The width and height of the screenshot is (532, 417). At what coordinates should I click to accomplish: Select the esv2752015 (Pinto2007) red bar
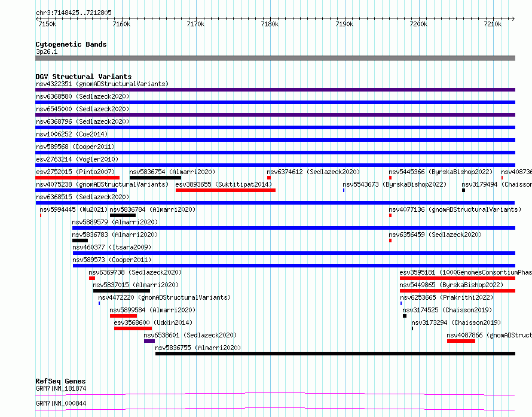pos(77,178)
